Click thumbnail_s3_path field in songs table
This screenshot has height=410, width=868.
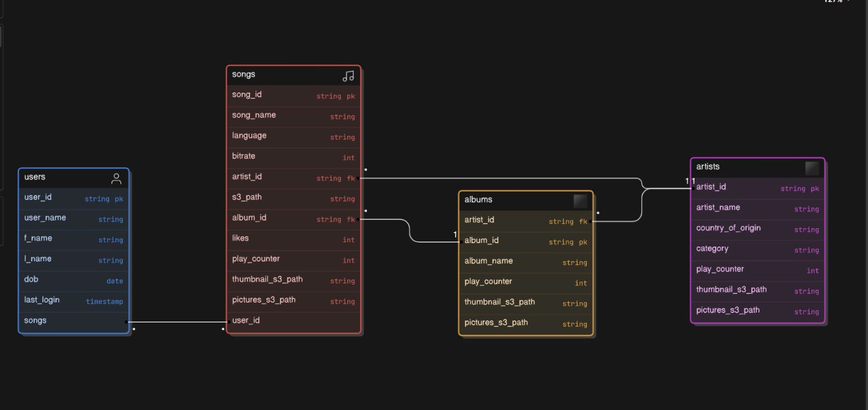[x=293, y=281]
